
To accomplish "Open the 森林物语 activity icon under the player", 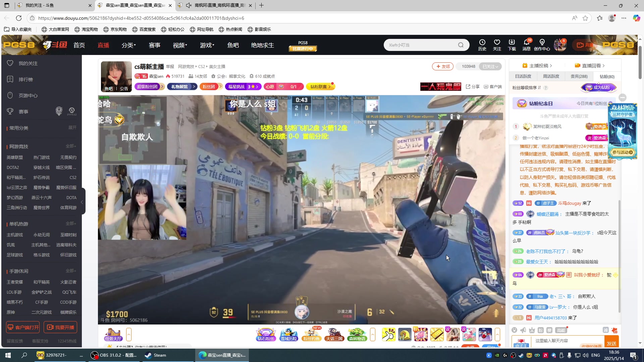I will [357, 335].
